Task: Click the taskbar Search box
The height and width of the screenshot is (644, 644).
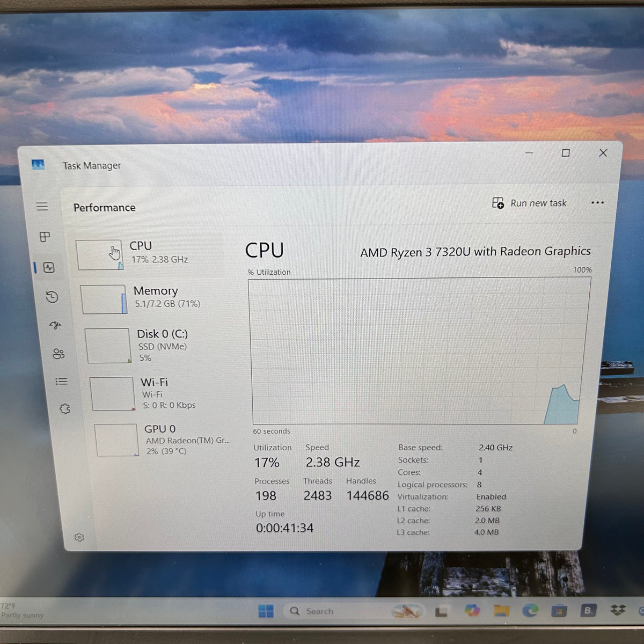Action: point(354,611)
